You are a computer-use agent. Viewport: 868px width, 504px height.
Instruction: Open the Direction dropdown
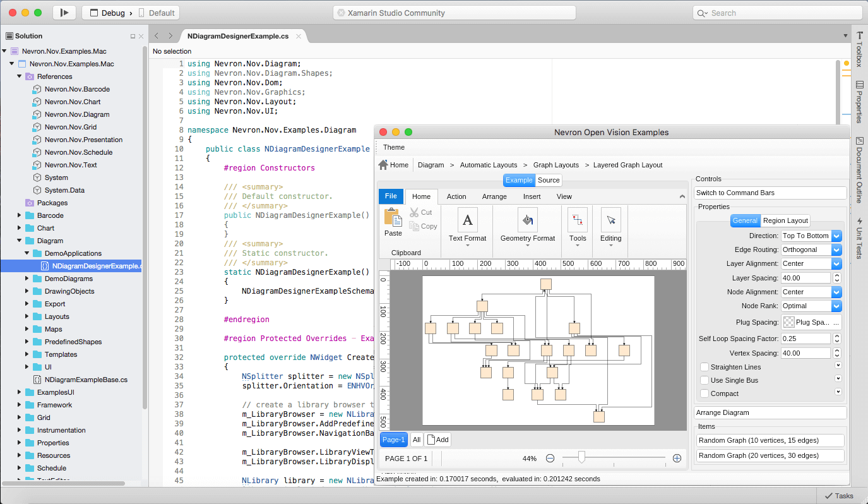pyautogui.click(x=836, y=236)
